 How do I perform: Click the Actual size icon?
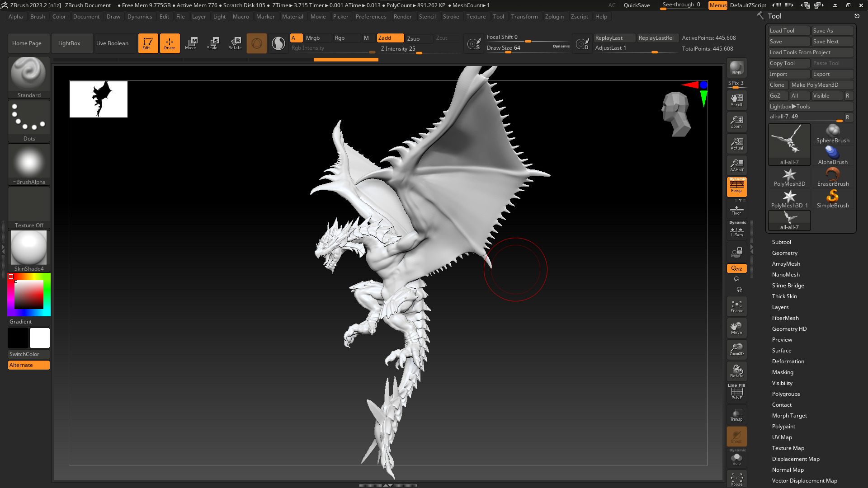736,144
